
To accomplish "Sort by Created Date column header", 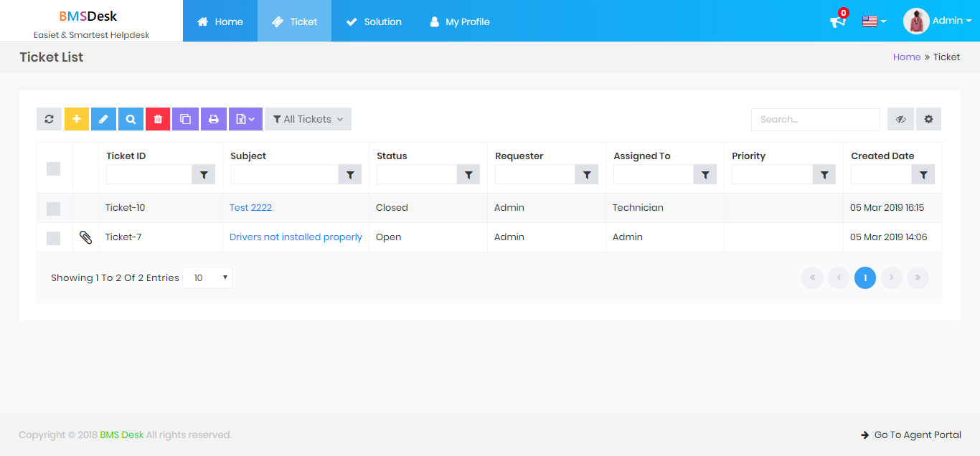I will click(x=882, y=156).
